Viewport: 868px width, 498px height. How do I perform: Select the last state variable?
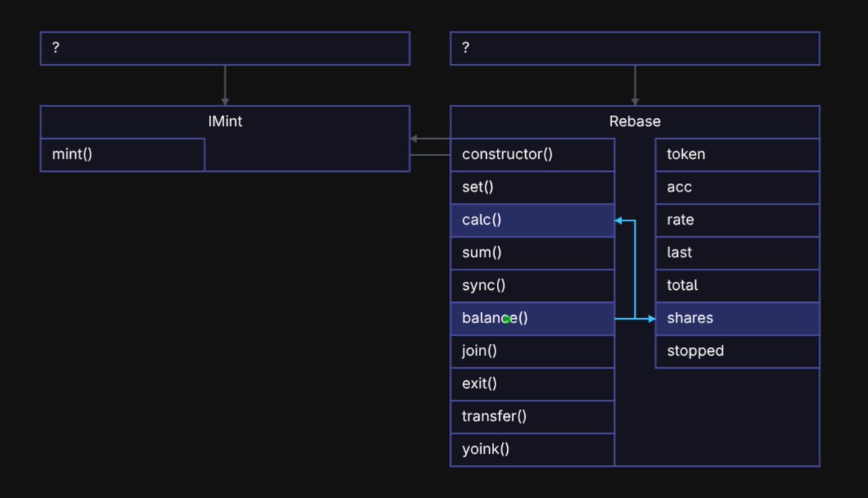(x=737, y=253)
